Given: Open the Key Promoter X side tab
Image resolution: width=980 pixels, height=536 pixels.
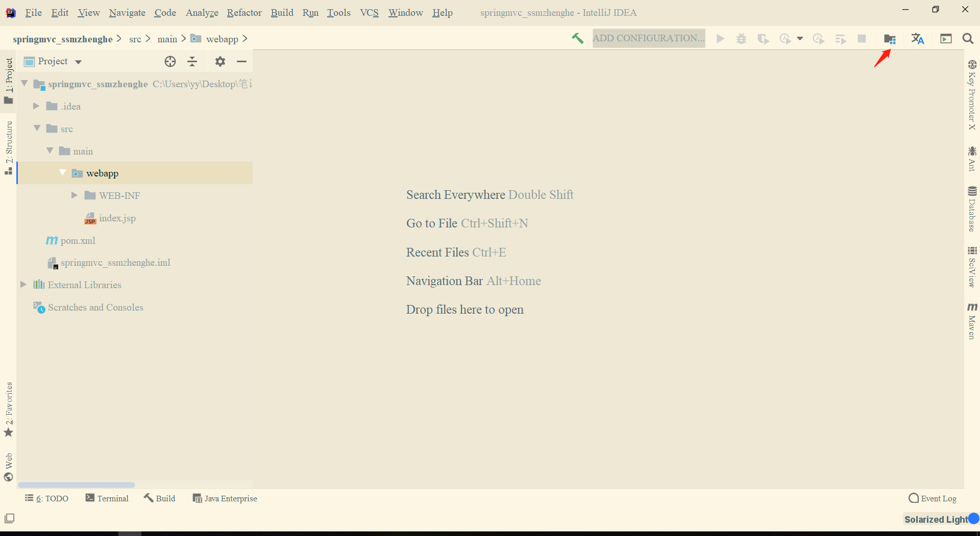Looking at the screenshot, I should click(972, 95).
